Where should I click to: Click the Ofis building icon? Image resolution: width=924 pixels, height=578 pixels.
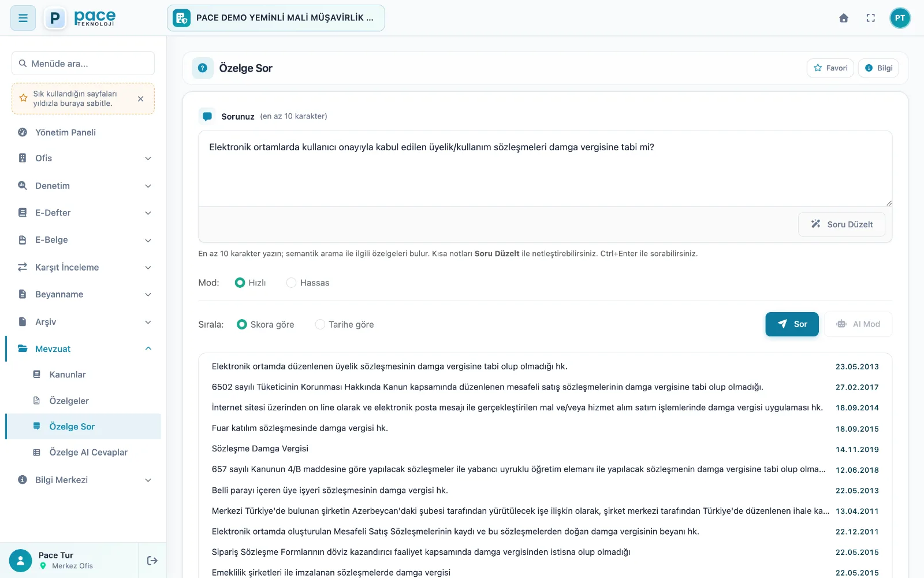tap(23, 158)
